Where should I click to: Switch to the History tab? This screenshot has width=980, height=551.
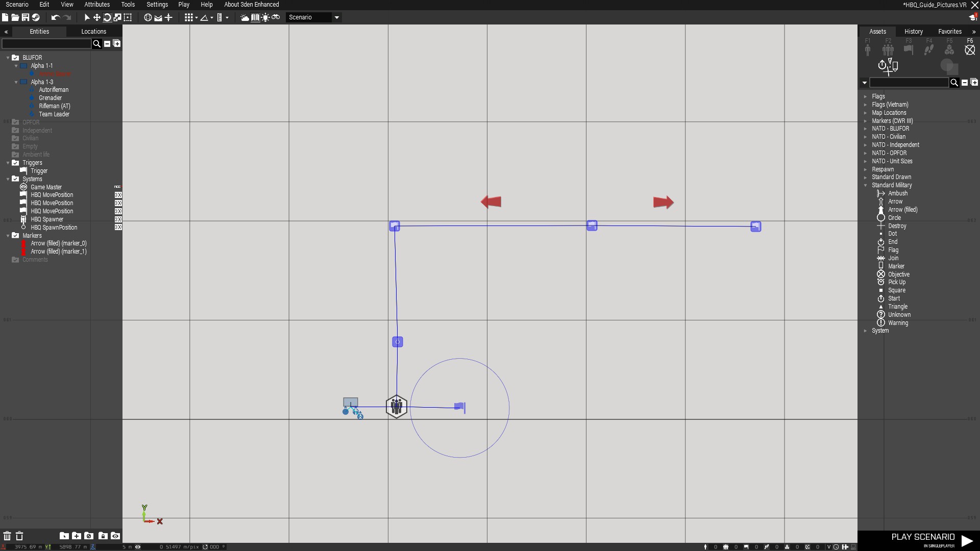point(913,32)
